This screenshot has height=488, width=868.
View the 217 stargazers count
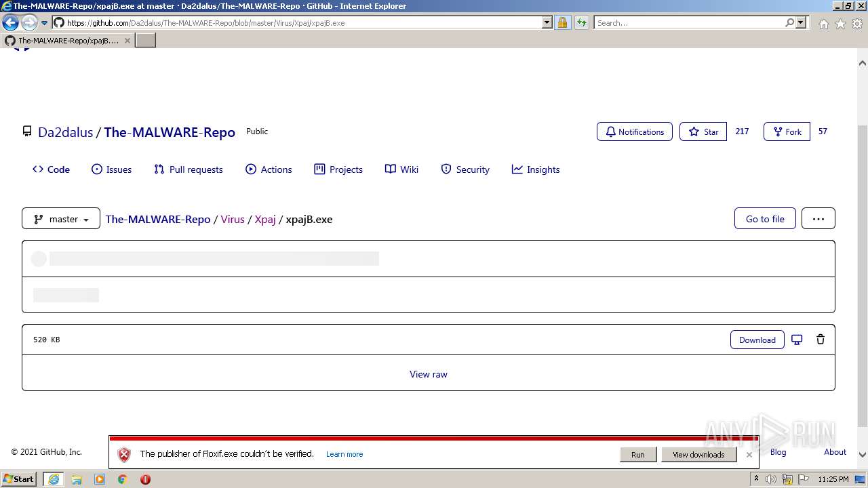pos(742,131)
